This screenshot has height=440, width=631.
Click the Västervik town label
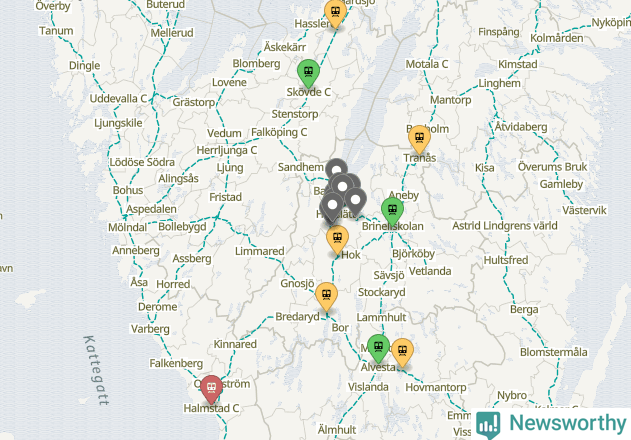pyautogui.click(x=584, y=210)
